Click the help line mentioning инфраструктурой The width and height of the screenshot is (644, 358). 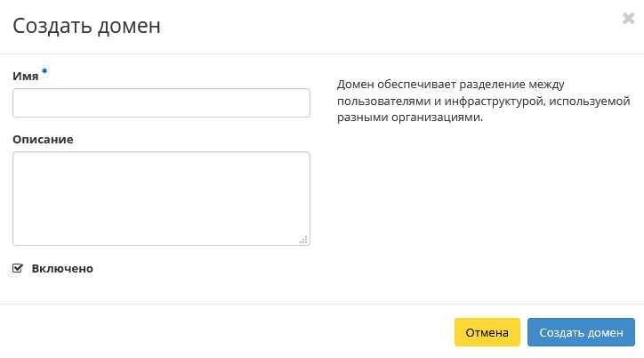point(483,102)
